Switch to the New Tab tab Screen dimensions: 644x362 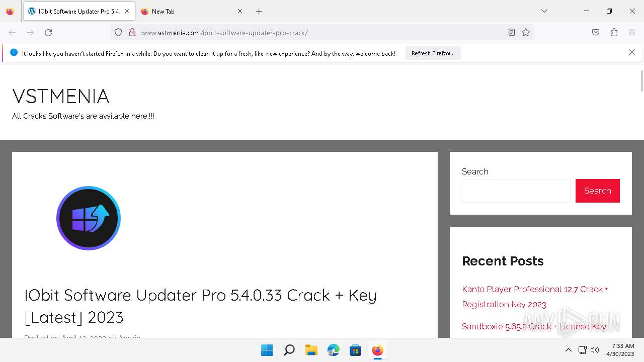coord(191,11)
